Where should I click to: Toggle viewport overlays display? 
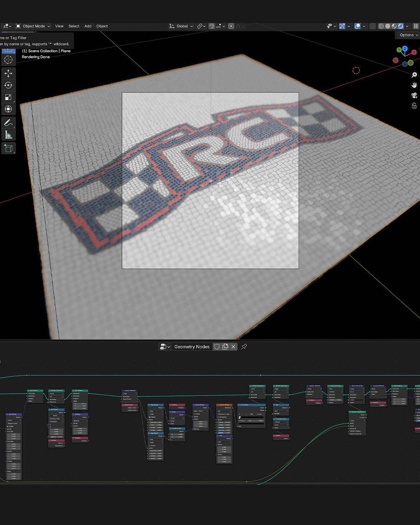coord(357,26)
